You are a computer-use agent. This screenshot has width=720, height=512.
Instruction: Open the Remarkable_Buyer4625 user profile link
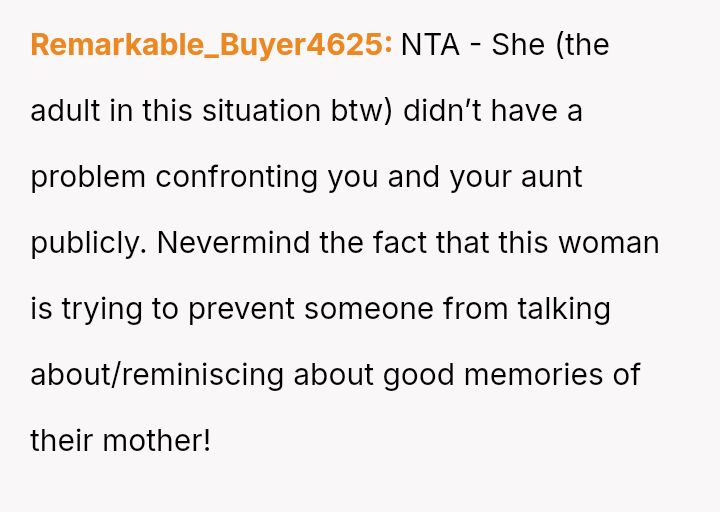tap(211, 45)
